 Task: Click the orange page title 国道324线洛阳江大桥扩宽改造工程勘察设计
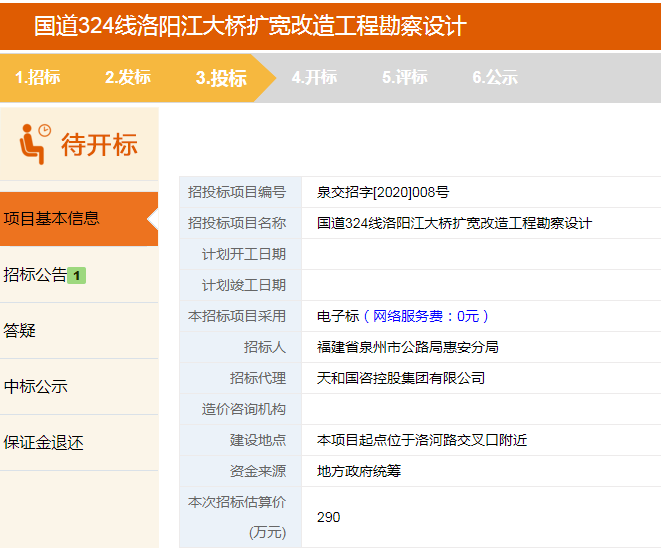250,26
